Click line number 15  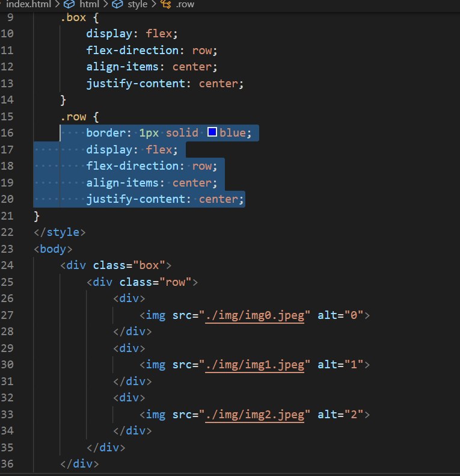click(x=7, y=117)
